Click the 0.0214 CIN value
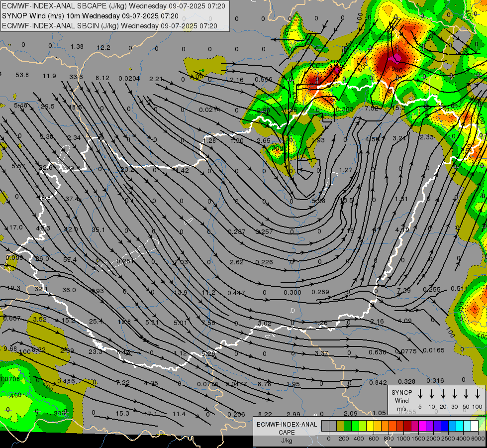 pos(210,110)
